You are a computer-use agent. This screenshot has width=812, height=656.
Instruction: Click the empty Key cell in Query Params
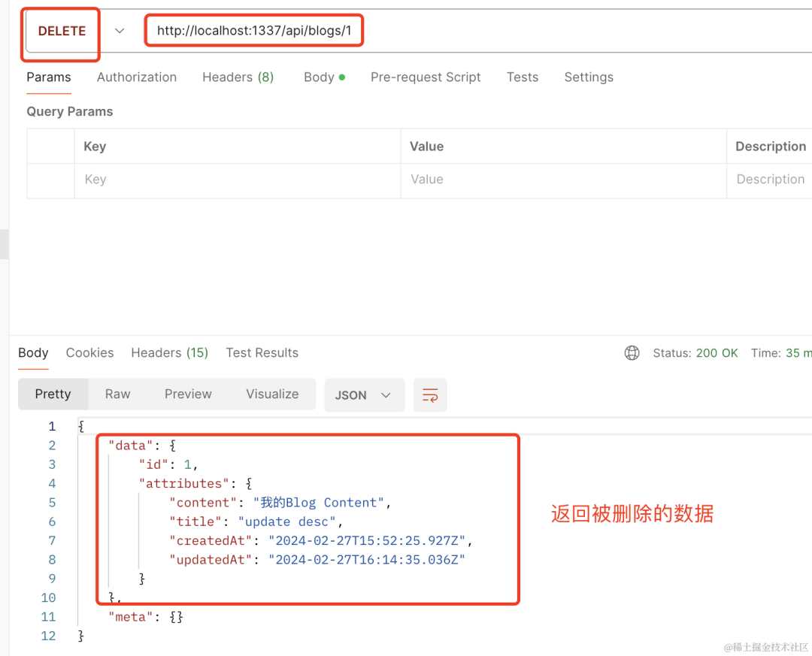(237, 180)
